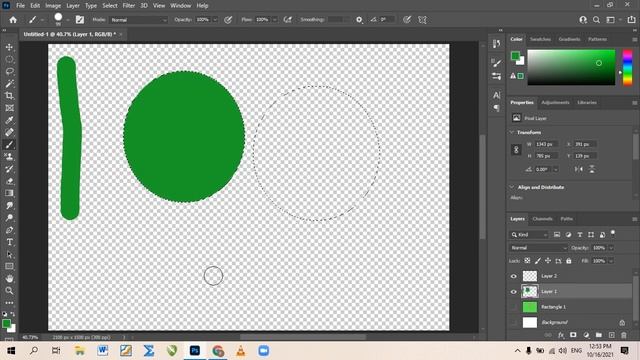Image resolution: width=640 pixels, height=360 pixels.
Task: Click the transform width W field
Action: coord(547,144)
